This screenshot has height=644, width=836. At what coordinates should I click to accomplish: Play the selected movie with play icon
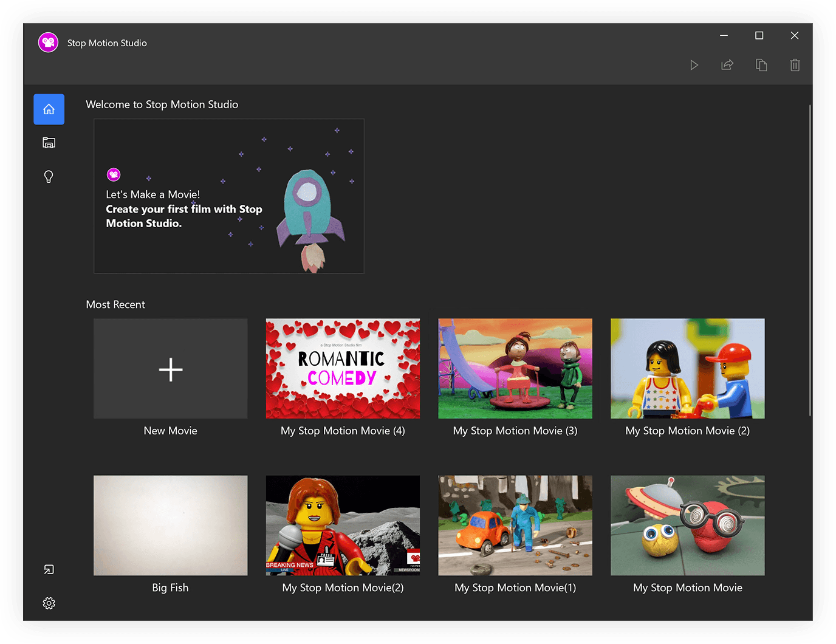coord(694,65)
